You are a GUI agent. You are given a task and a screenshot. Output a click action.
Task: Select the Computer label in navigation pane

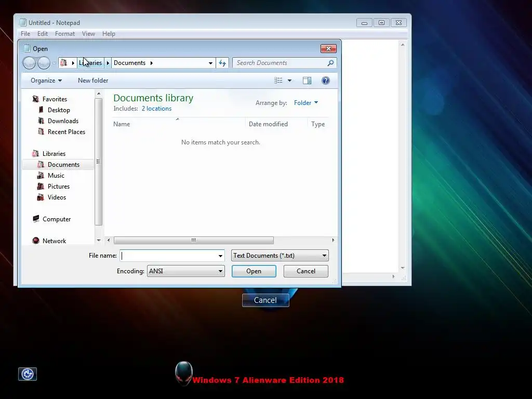click(57, 219)
